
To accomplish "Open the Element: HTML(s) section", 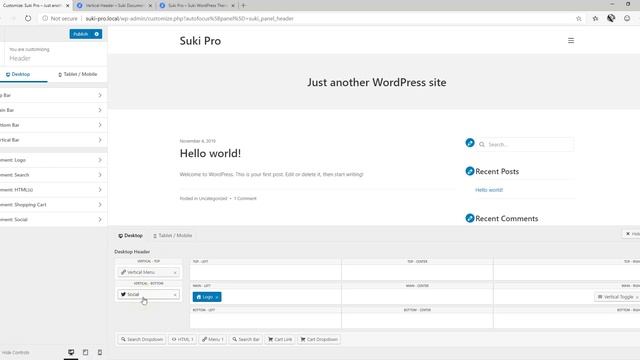I will (53, 190).
